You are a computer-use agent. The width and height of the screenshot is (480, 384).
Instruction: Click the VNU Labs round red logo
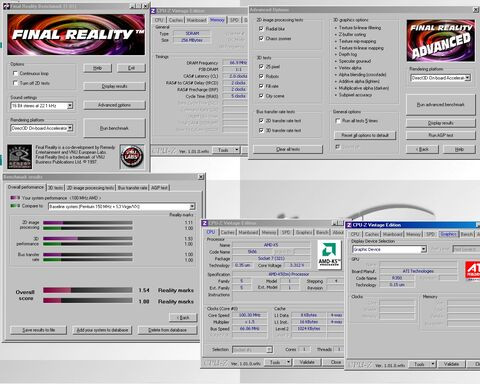[132, 156]
